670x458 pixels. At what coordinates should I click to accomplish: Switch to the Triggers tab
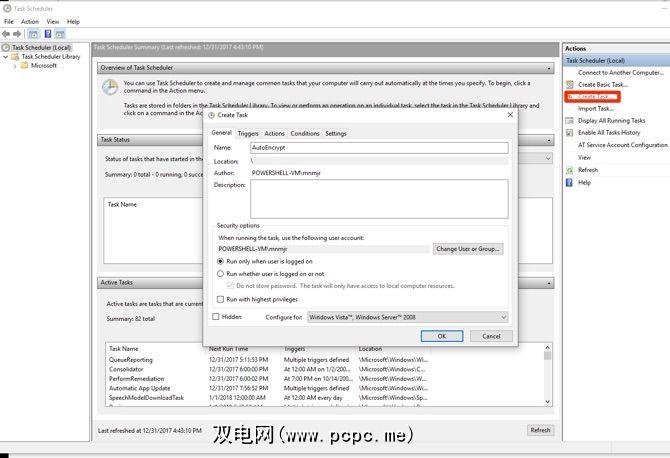(x=248, y=133)
